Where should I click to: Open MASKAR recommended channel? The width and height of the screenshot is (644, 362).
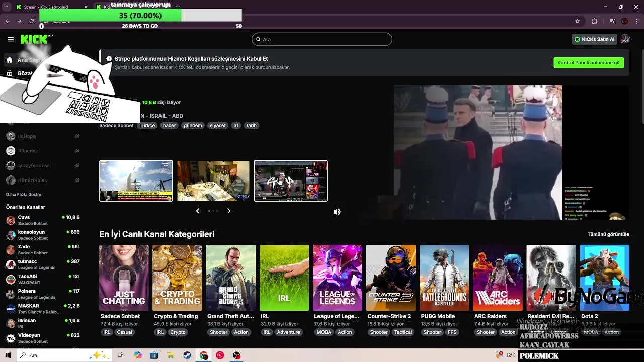(x=43, y=309)
